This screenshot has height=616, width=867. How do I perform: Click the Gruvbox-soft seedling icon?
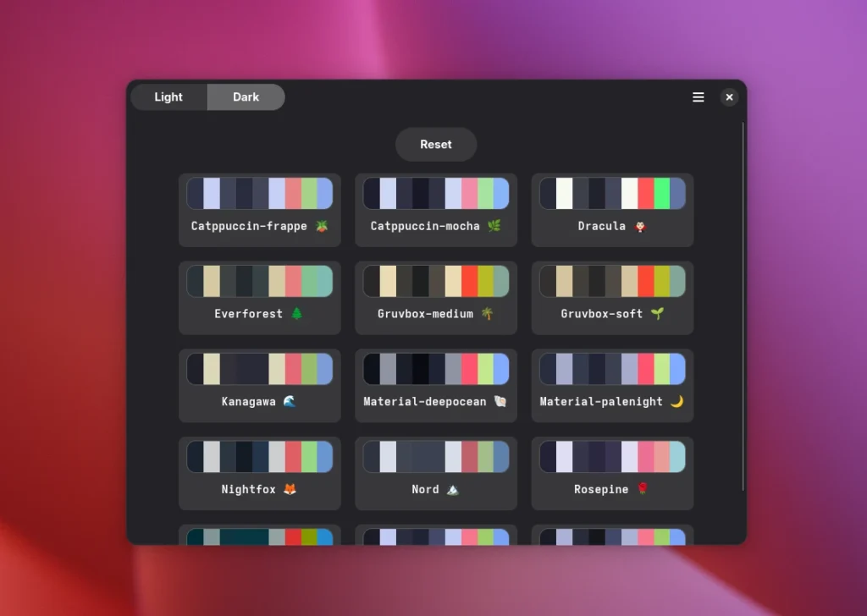[657, 314]
